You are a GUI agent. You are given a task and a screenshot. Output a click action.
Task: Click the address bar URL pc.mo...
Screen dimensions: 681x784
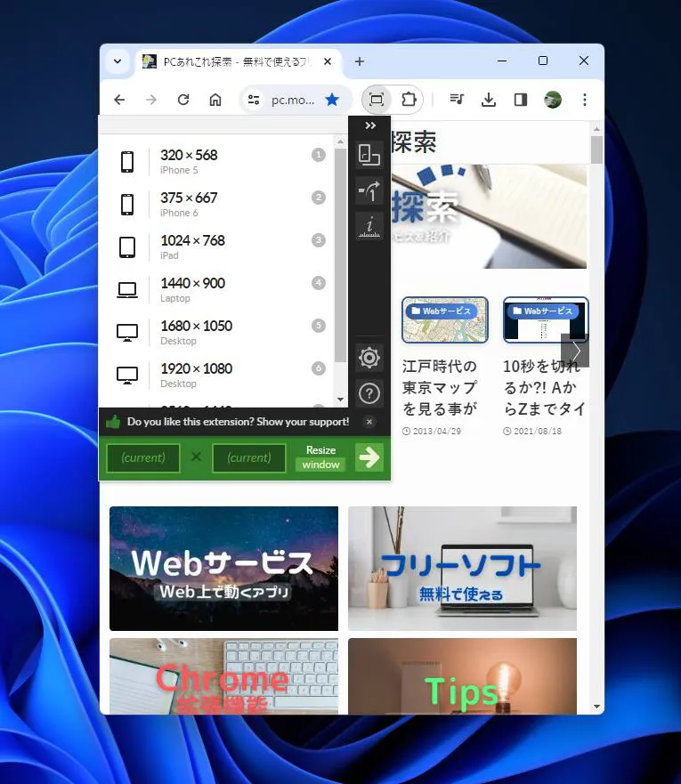click(x=293, y=101)
